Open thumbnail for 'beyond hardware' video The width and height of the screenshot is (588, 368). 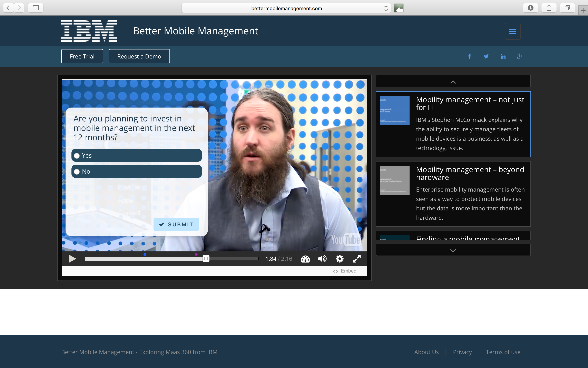coord(395,180)
